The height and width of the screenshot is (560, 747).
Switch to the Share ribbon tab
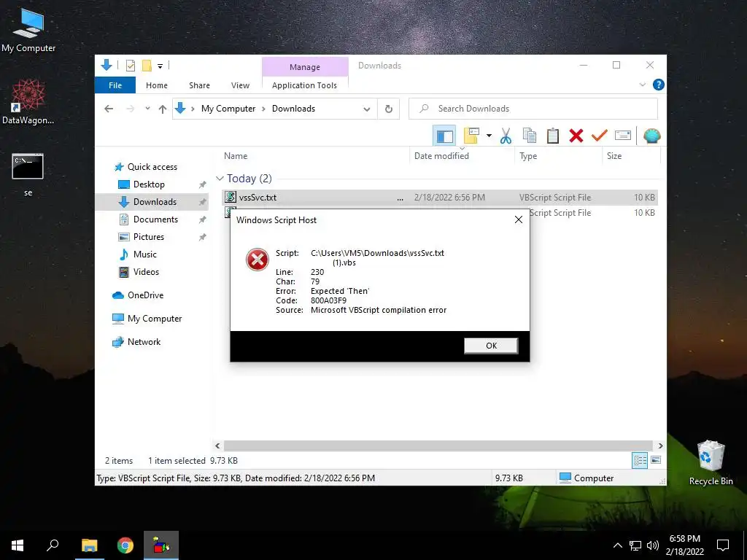pyautogui.click(x=199, y=85)
